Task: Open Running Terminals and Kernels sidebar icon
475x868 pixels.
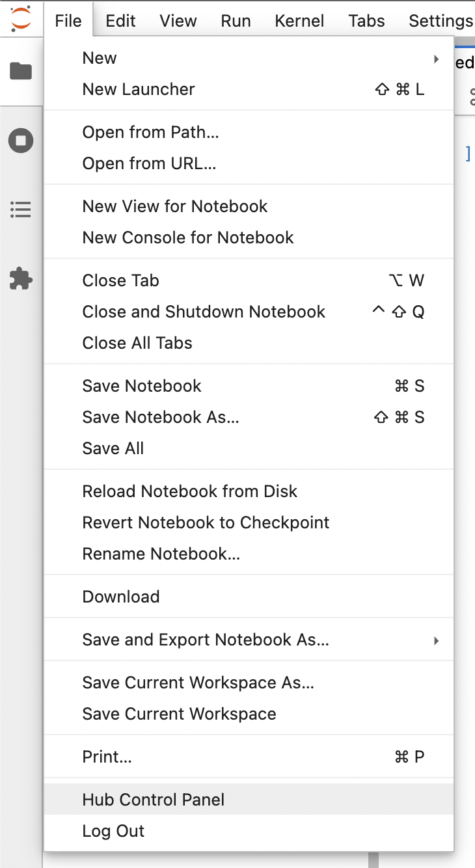Action: click(x=21, y=141)
